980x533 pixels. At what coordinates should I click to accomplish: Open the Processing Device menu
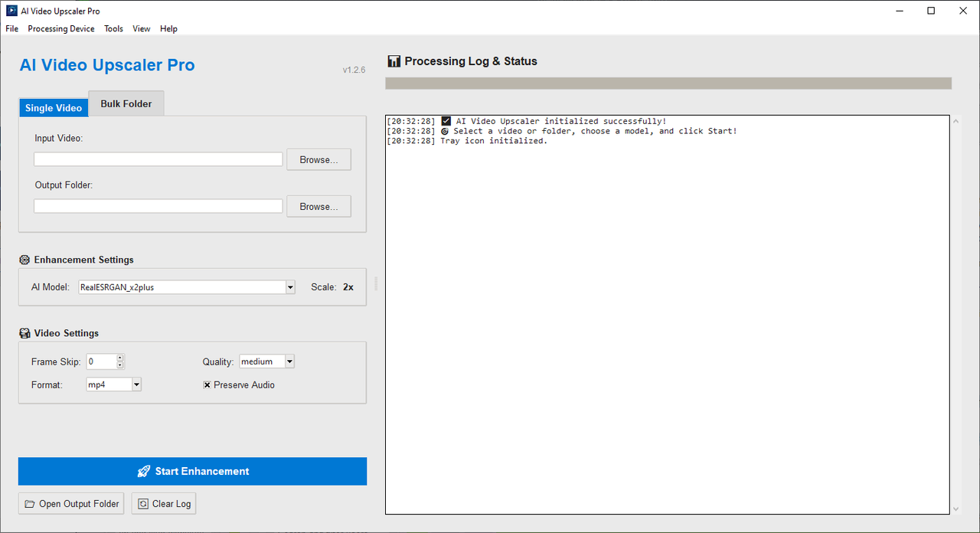[61, 29]
